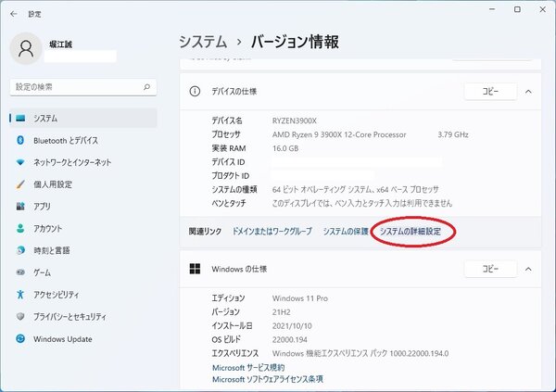Open ドメインまたはワークグループ link
The width and height of the screenshot is (556, 392).
click(272, 232)
